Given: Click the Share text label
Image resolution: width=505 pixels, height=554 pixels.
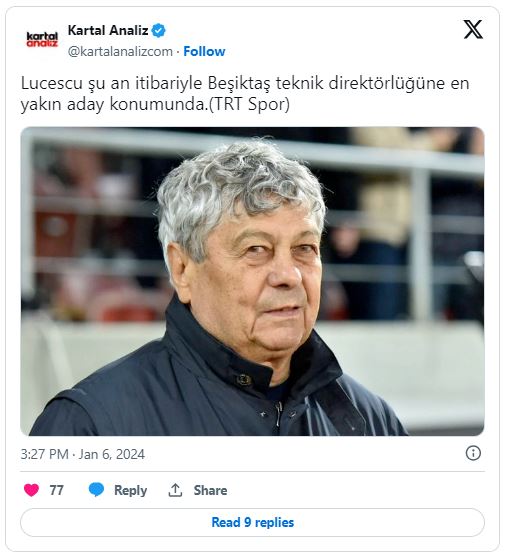Looking at the screenshot, I should pyautogui.click(x=210, y=490).
